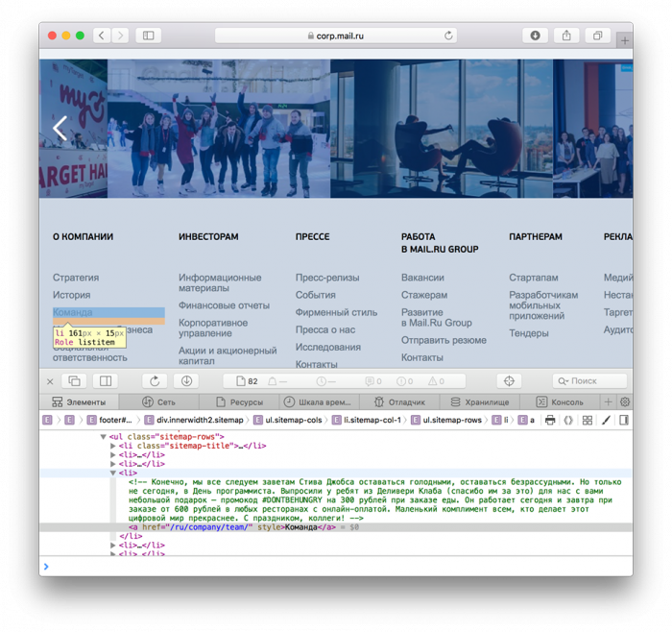Click the Safari sidebar toggle icon
672x632 pixels.
148,36
